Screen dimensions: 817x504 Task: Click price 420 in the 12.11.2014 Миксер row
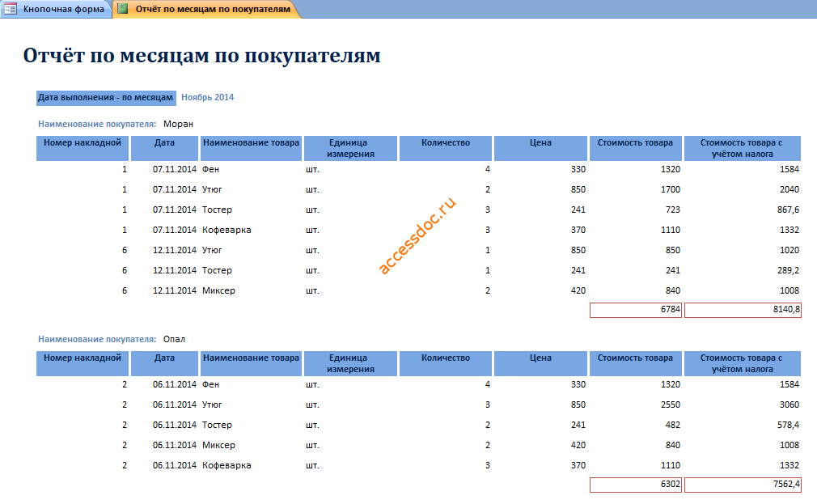(578, 290)
